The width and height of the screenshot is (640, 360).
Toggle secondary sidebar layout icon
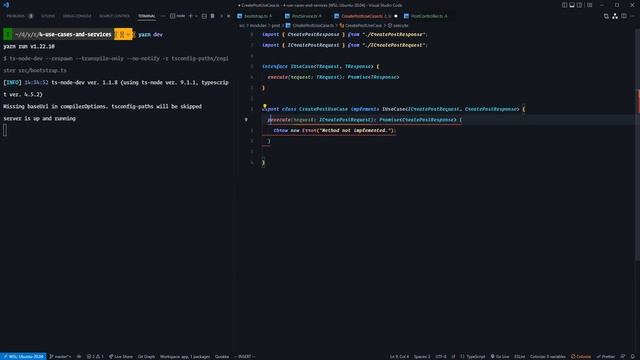click(579, 5)
